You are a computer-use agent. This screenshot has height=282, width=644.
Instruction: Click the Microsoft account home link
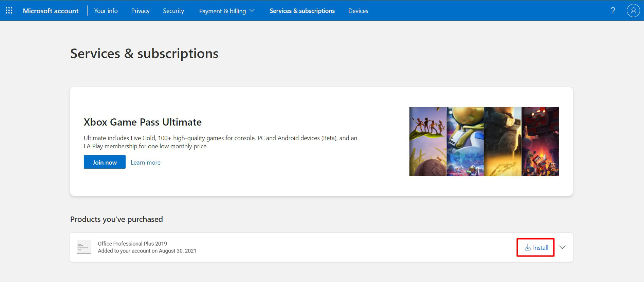tap(51, 11)
